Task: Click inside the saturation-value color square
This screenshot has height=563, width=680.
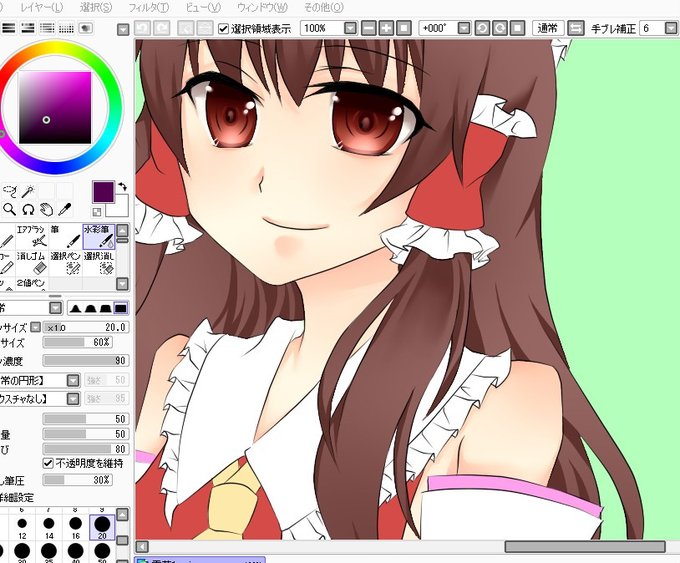Action: [x=55, y=108]
